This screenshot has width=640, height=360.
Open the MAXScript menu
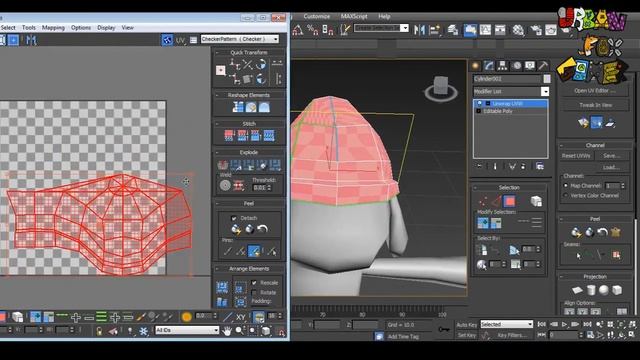pyautogui.click(x=354, y=16)
